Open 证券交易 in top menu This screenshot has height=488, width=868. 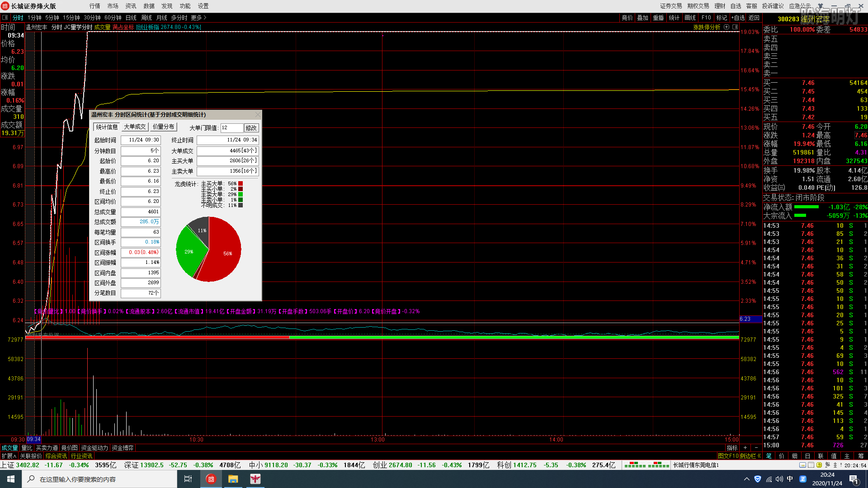[x=671, y=6]
